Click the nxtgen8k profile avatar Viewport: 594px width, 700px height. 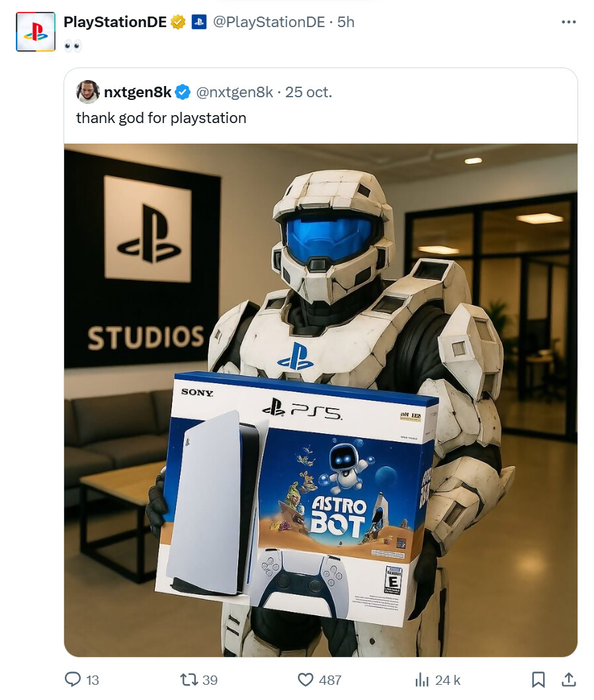pos(88,92)
